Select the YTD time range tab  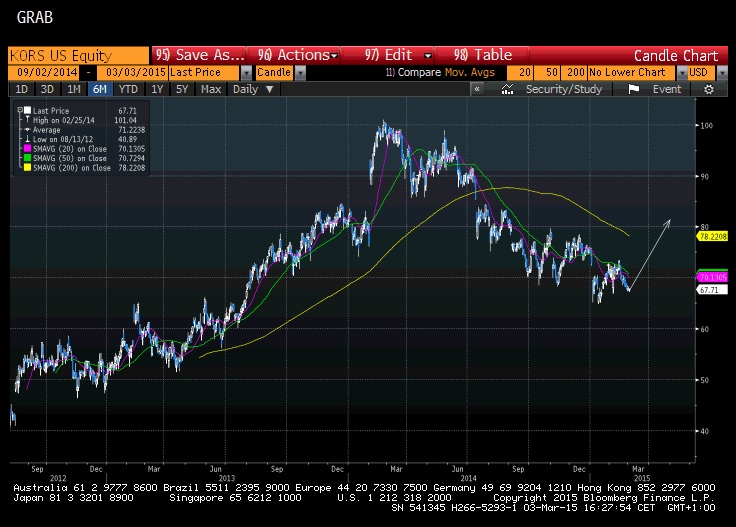coord(128,89)
